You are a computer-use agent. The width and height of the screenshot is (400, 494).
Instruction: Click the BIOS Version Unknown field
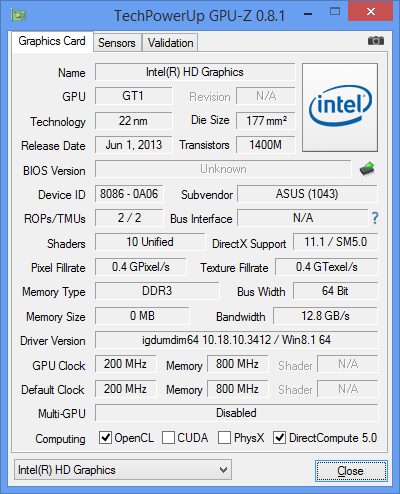tap(223, 169)
